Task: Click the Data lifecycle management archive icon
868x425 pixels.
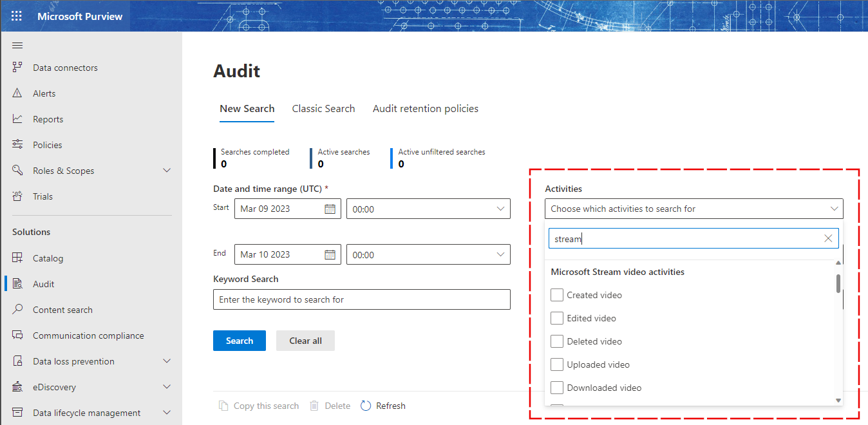Action: point(18,412)
